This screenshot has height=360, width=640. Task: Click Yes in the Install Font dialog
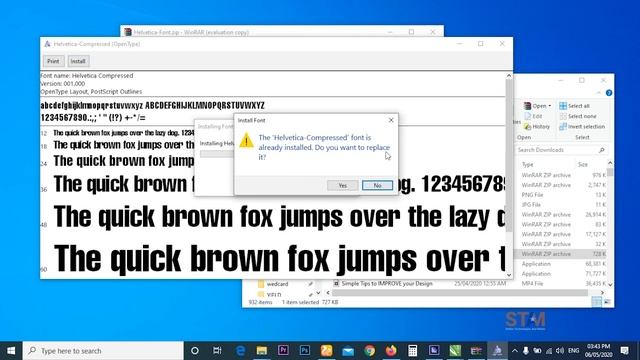point(342,185)
